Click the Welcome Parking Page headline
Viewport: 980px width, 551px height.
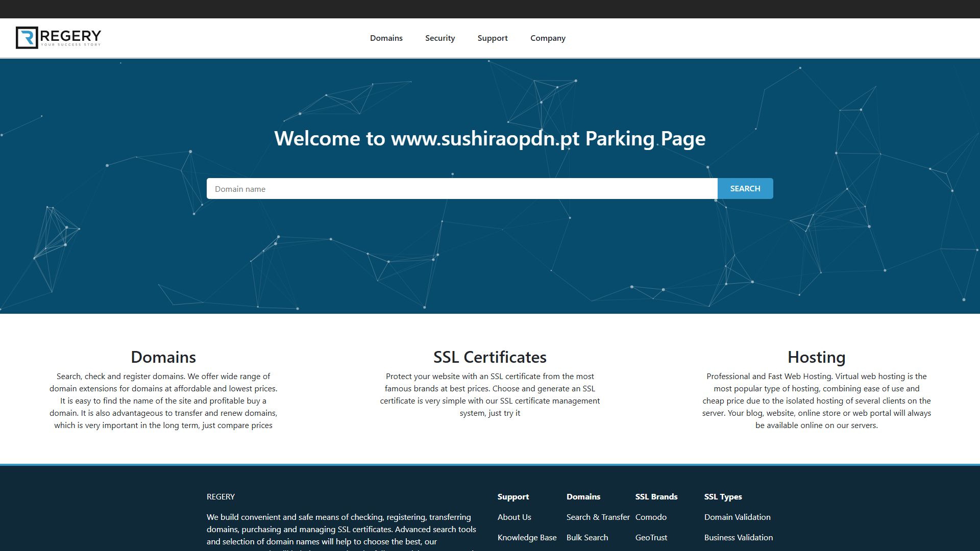click(x=490, y=139)
